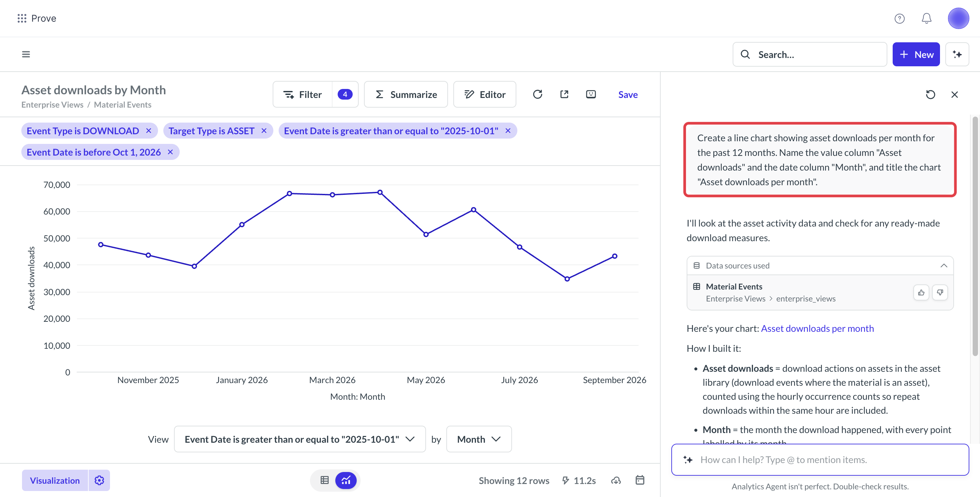Click the New button
The width and height of the screenshot is (980, 497).
point(916,54)
